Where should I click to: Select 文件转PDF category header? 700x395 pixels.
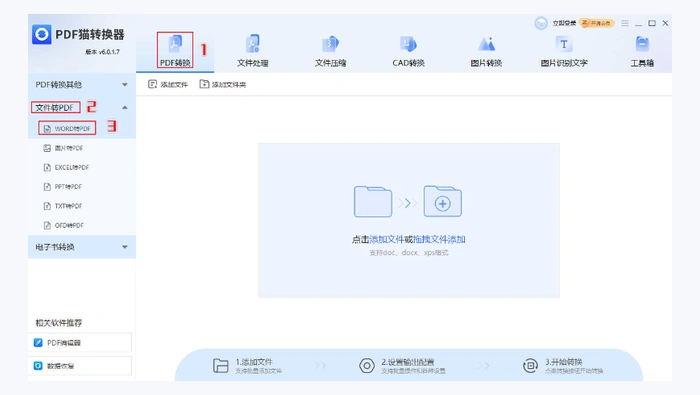point(82,108)
